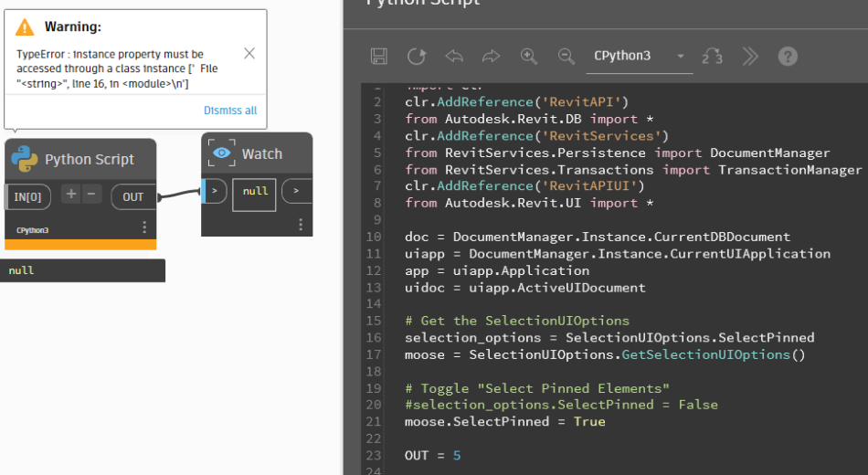Click the double-chevron more options icon
This screenshot has width=868, height=475.
(750, 57)
